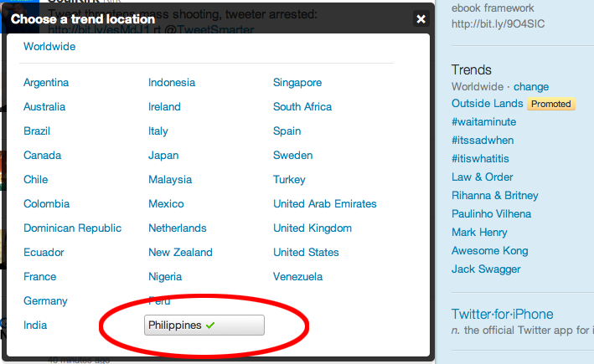Choose Venezuela as trend location

pos(297,277)
